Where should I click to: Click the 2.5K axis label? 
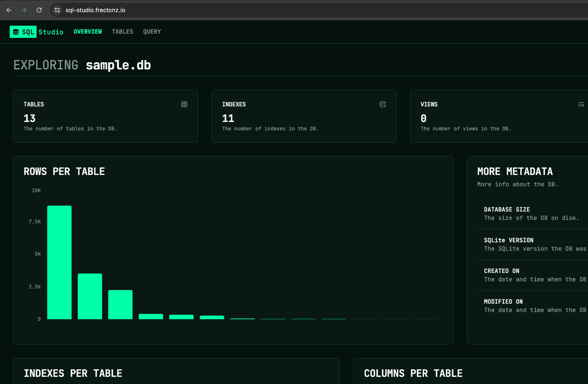(34, 287)
